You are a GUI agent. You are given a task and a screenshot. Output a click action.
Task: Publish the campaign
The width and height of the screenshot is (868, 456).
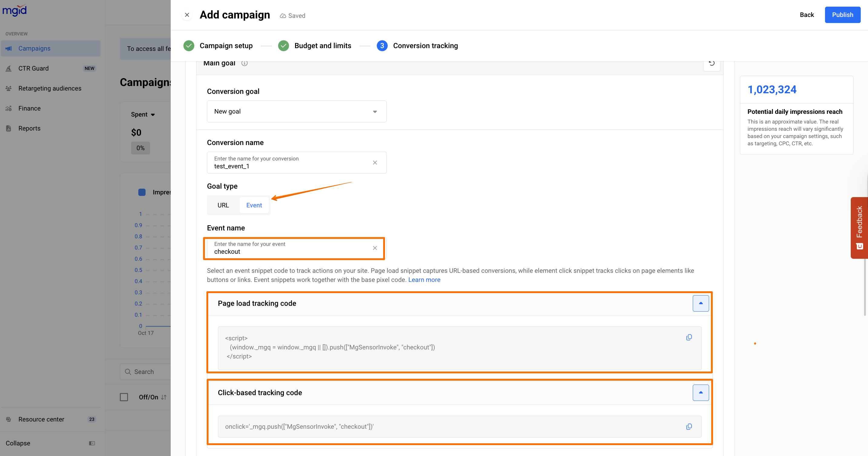842,15
